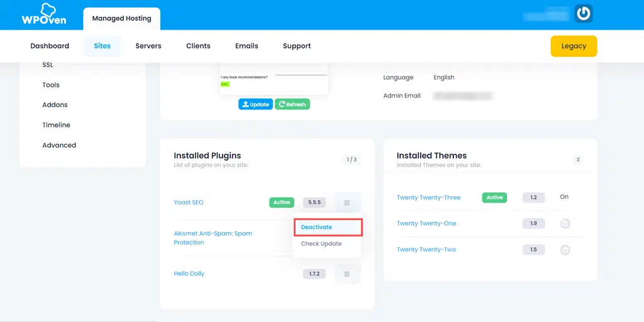Viewport: 644px width, 322px height.
Task: Open the Yoast SEO plugin link
Action: (189, 203)
